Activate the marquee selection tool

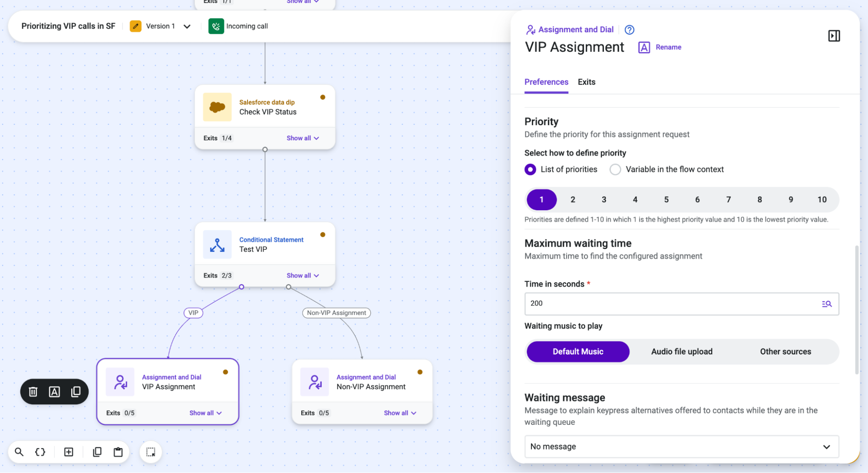(151, 452)
